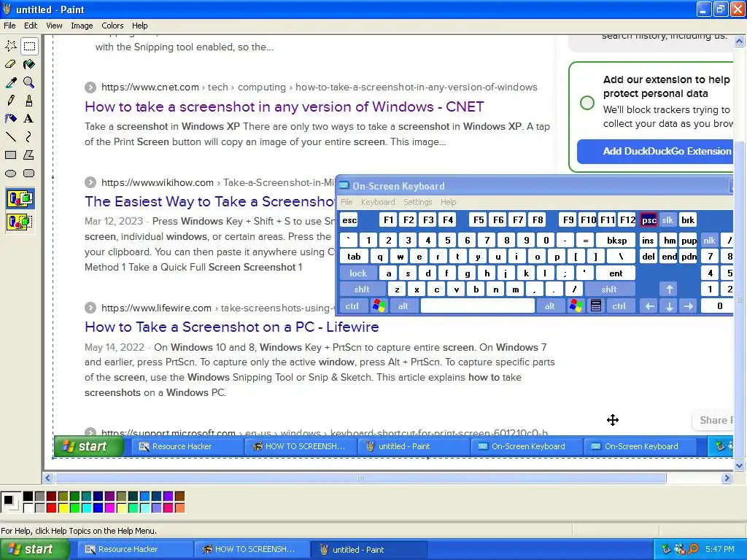Select the orange palette swatch
This screenshot has height=560, width=747.
tap(179, 508)
